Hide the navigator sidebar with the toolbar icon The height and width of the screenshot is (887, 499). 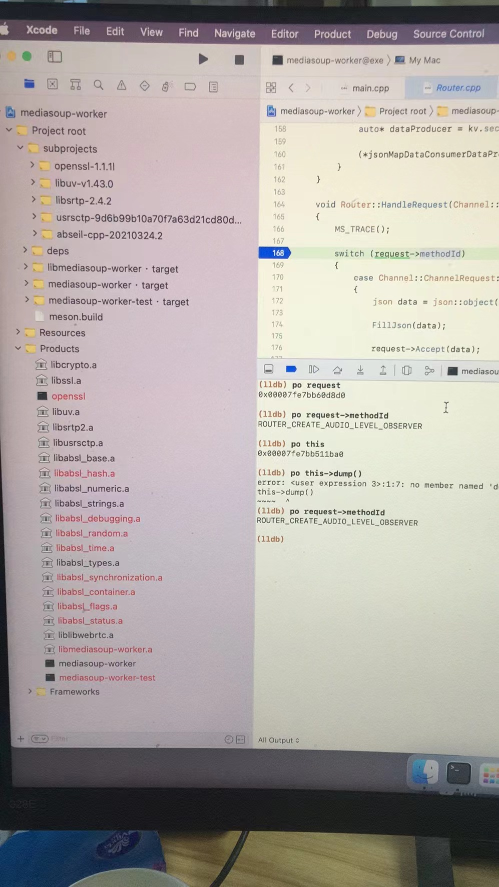(55, 57)
